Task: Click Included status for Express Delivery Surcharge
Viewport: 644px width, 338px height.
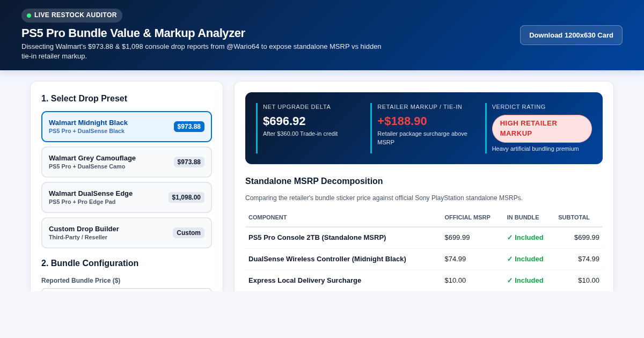Action: pos(525,281)
